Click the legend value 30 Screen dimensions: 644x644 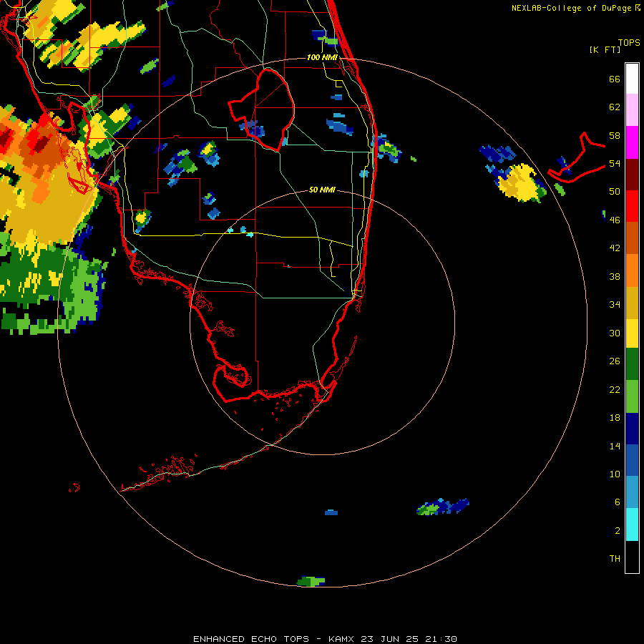coord(615,333)
